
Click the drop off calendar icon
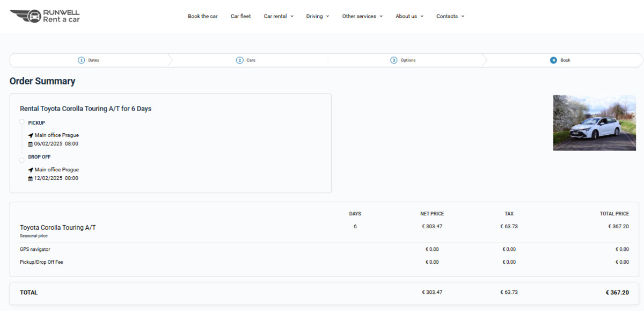[x=31, y=178]
